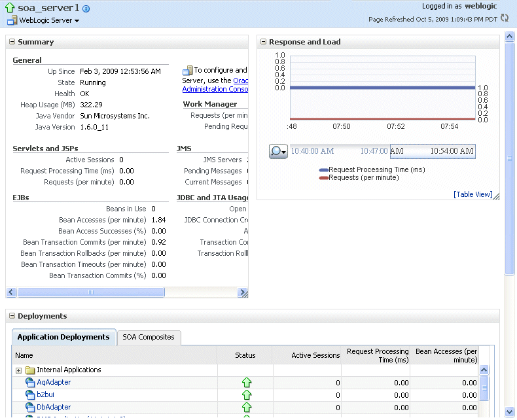
Task: Click the deployments table scroll up arrow
Action: [484, 370]
